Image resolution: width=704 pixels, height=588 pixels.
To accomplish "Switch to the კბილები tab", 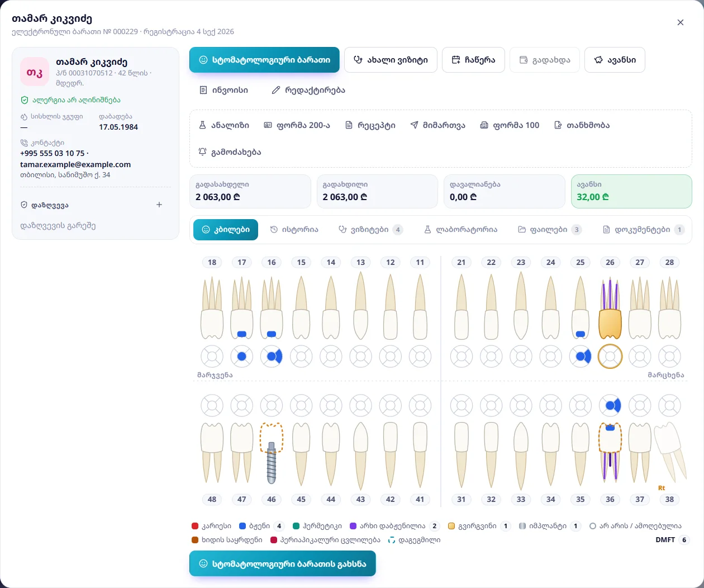I will click(226, 230).
